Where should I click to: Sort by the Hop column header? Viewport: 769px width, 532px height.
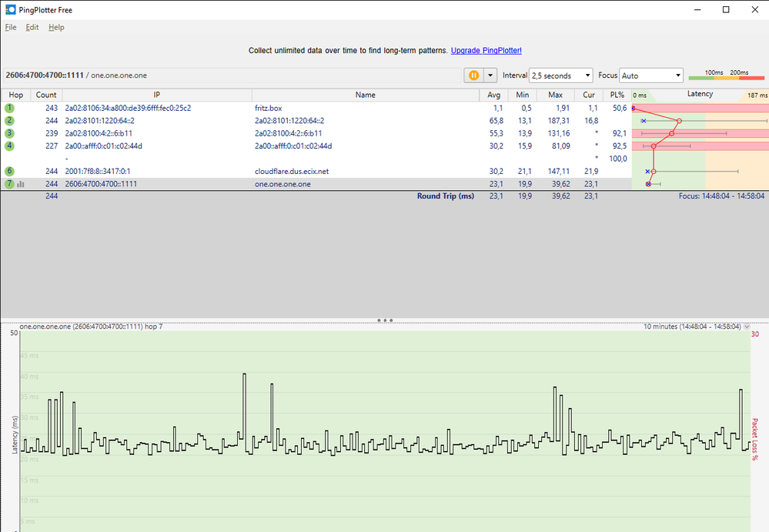(x=15, y=95)
